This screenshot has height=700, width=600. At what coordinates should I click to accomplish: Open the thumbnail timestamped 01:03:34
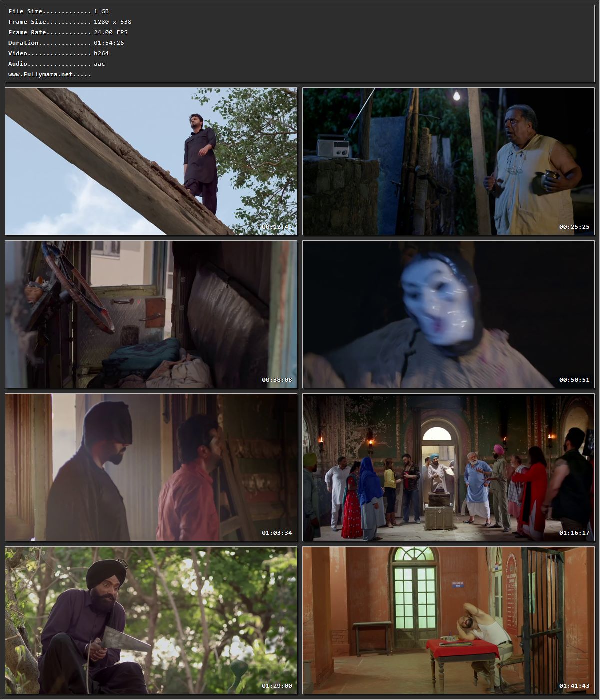click(x=151, y=467)
